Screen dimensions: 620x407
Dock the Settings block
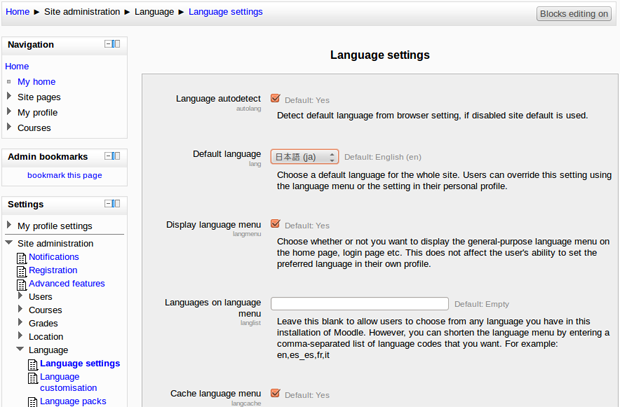(x=116, y=203)
